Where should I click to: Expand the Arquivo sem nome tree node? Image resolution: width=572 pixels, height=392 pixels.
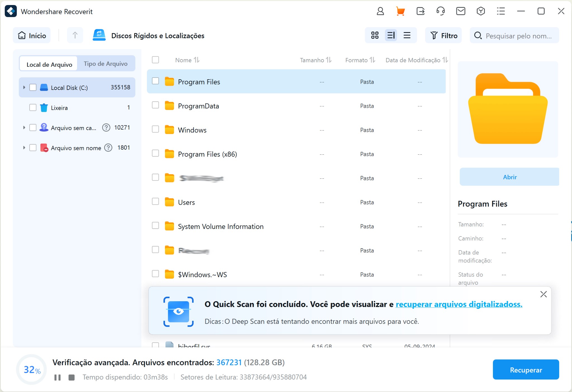24,148
